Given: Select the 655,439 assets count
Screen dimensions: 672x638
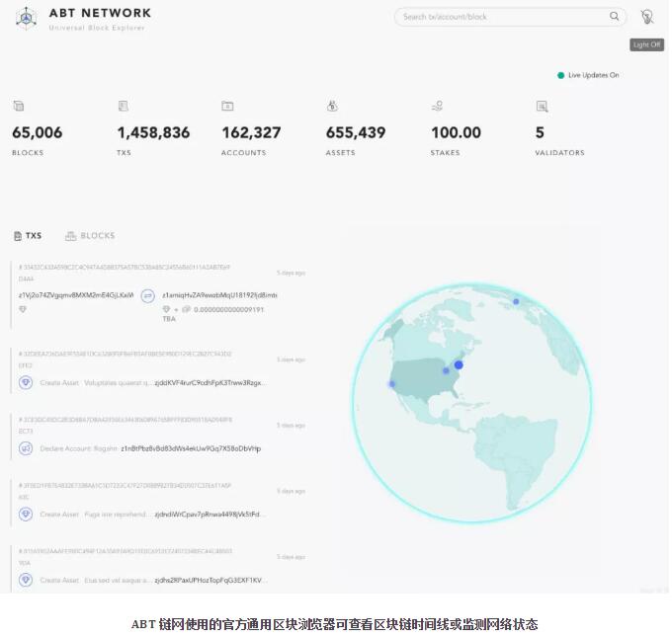Looking at the screenshot, I should (356, 132).
